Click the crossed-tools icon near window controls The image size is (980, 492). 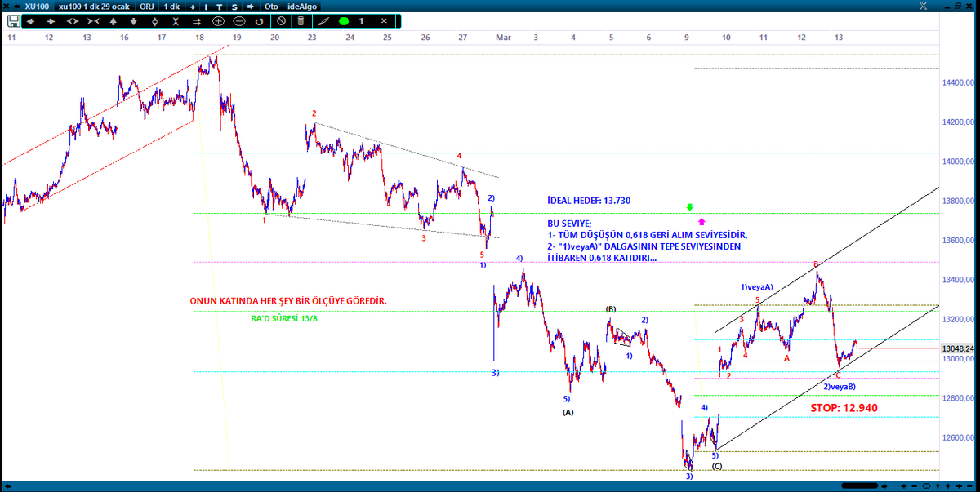click(x=924, y=7)
